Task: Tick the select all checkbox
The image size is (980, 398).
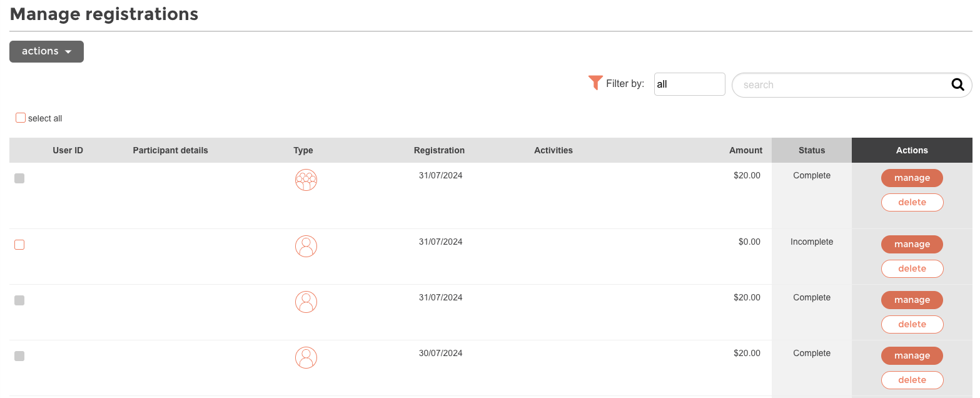Action: tap(21, 118)
